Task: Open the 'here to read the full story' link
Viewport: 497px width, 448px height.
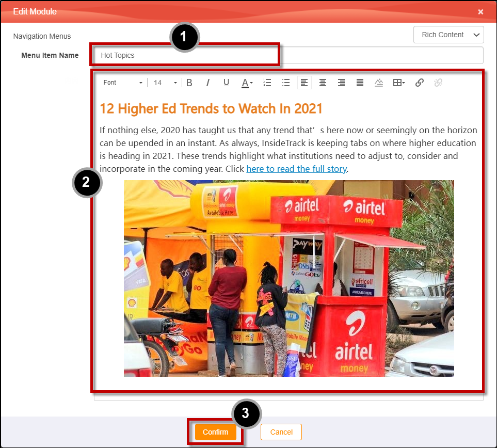Action: tap(296, 169)
